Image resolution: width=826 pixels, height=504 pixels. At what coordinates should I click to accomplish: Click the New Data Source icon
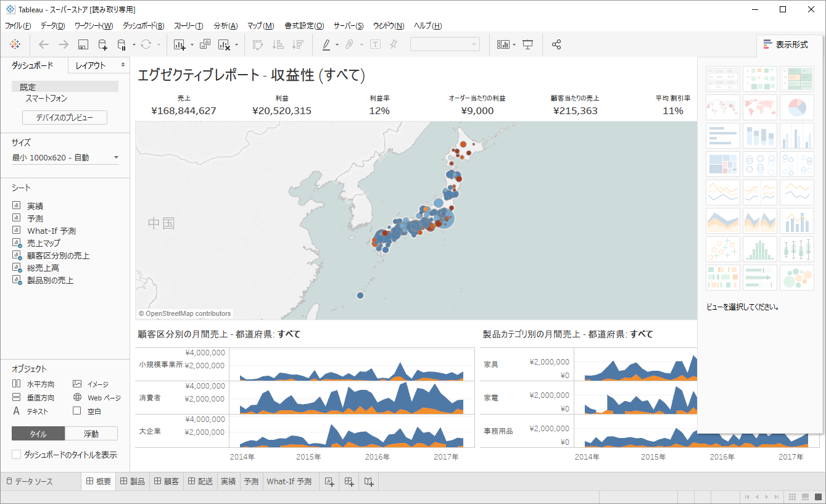103,44
